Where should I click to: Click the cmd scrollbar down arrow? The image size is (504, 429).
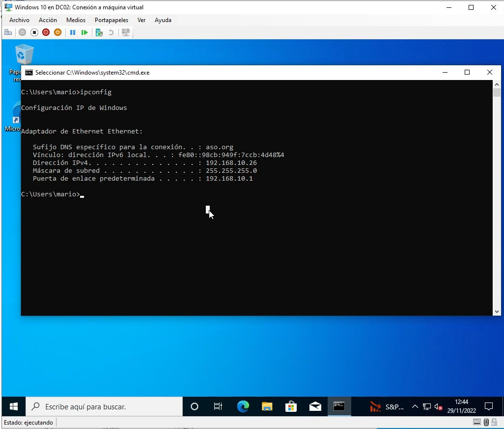click(x=497, y=311)
